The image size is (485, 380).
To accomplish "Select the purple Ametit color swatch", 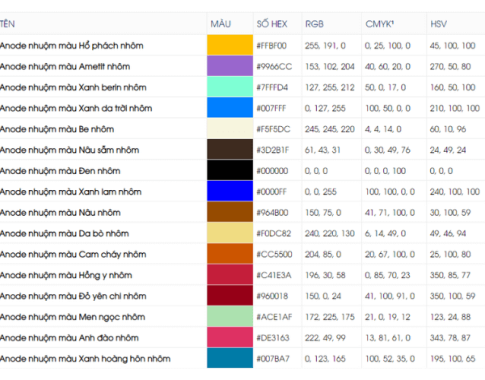I will click(x=230, y=66).
